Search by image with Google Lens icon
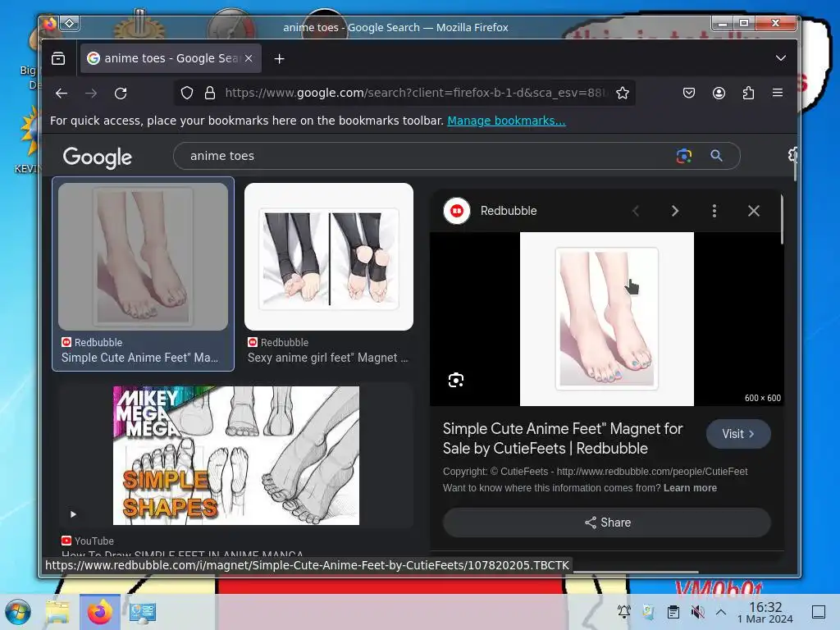This screenshot has width=840, height=630. click(x=684, y=156)
